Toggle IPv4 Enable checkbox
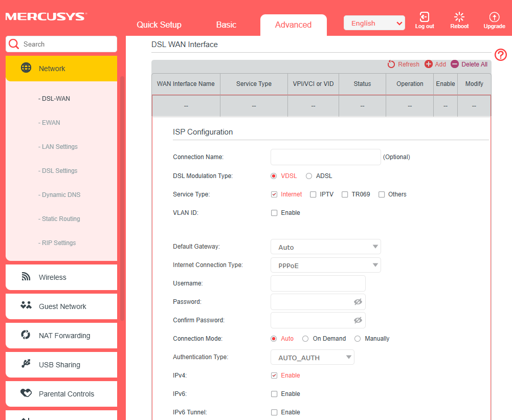The width and height of the screenshot is (512, 420). pos(274,375)
